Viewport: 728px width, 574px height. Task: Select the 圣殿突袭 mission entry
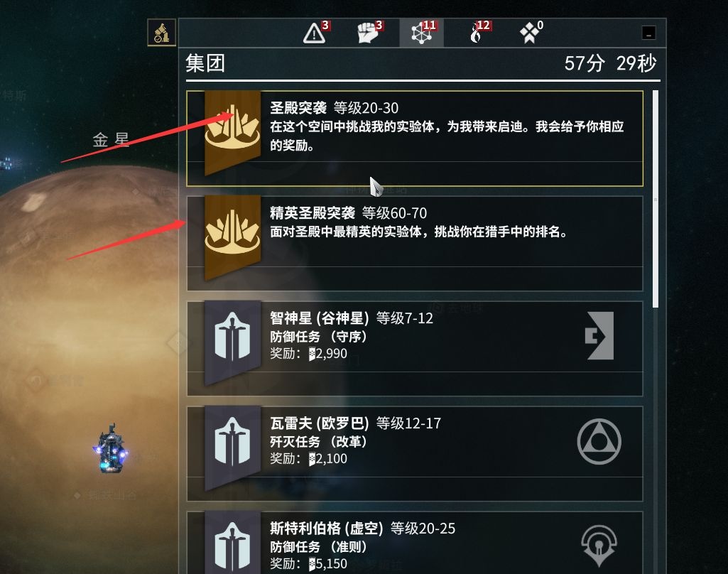[415, 139]
